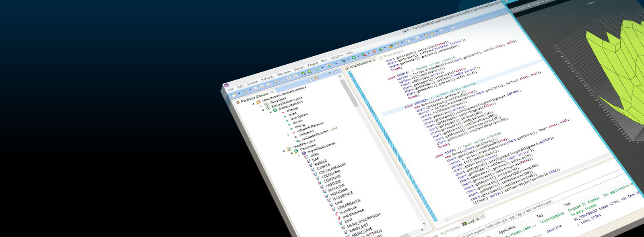The height and width of the screenshot is (237, 644).
Task: Toggle Link with Editor in Package Explorer
Action: pos(316,78)
